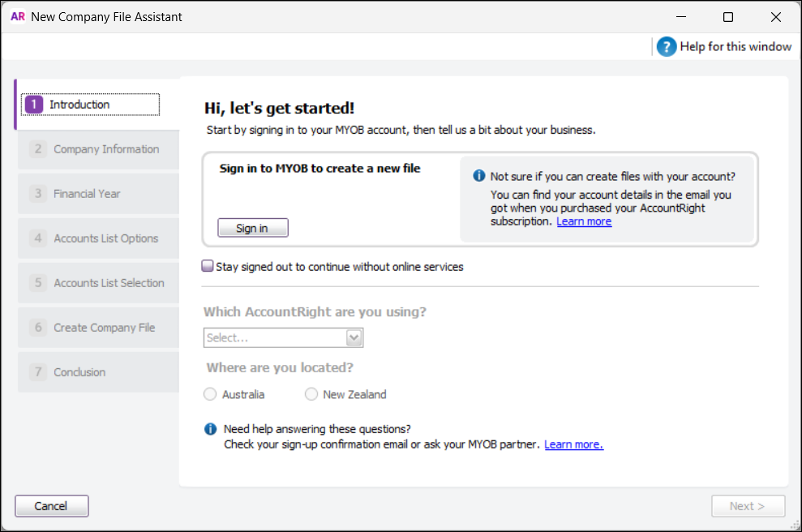Open the Financial Year step
Screen dimensions: 802x532
[x=97, y=193]
